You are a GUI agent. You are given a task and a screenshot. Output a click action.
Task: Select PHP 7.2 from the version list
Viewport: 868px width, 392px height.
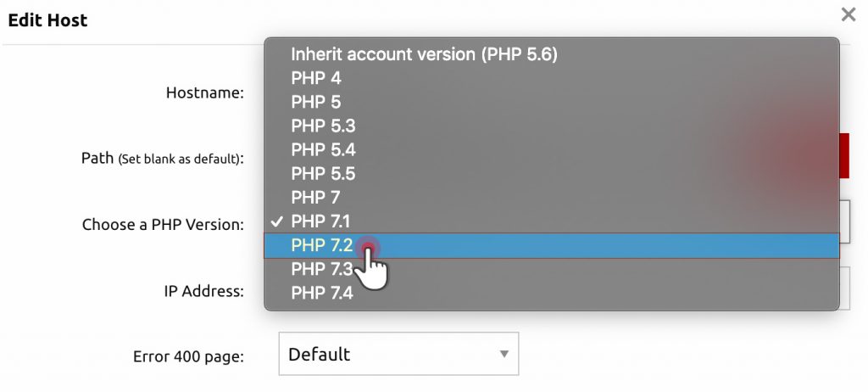[551, 245]
